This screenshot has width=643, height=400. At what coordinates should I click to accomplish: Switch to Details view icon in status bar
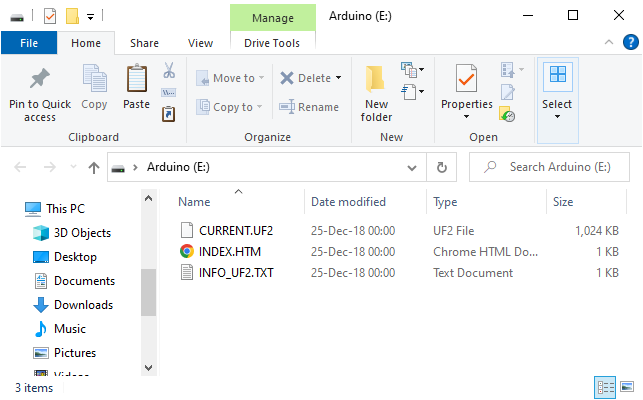605,387
